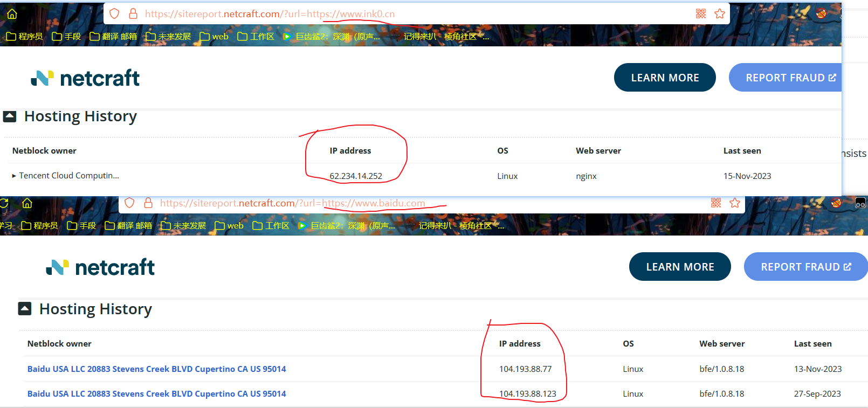This screenshot has width=868, height=408.
Task: Click the home icon in the ink0.cn browser window
Action: [12, 14]
